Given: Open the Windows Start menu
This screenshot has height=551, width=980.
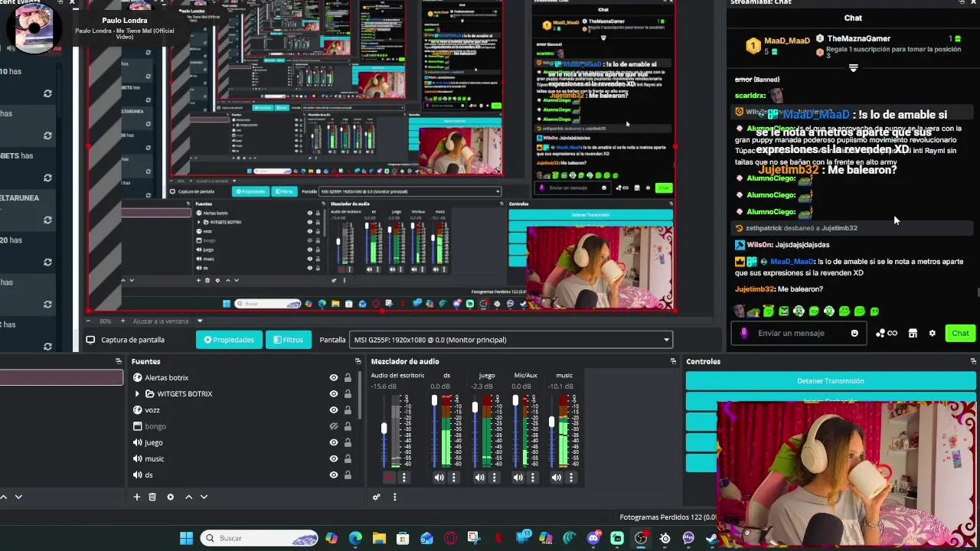Looking at the screenshot, I should click(x=186, y=538).
